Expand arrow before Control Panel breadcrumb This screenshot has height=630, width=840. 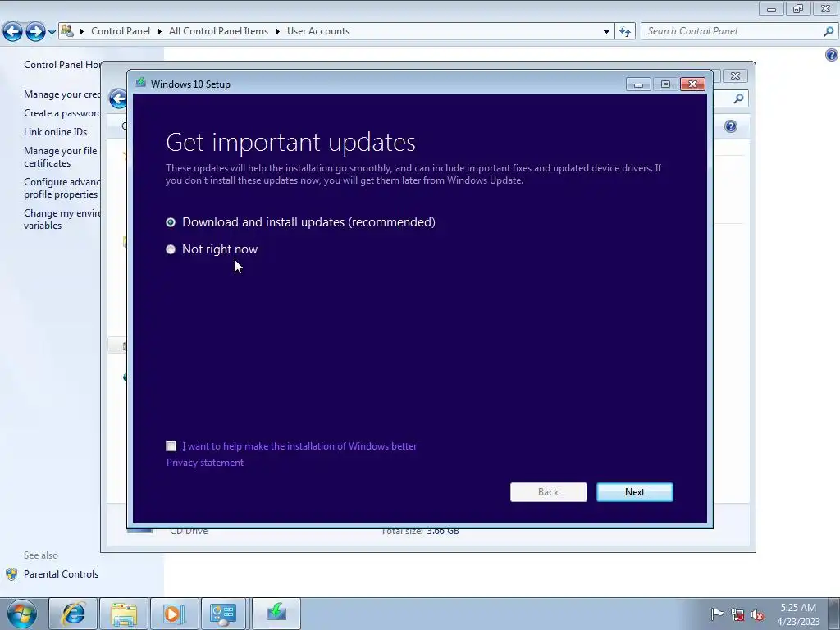click(82, 31)
